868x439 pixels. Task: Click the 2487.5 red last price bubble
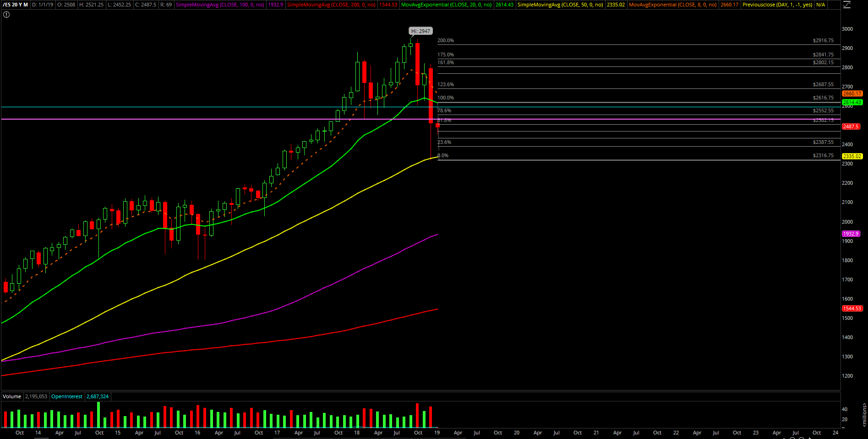pyautogui.click(x=851, y=126)
